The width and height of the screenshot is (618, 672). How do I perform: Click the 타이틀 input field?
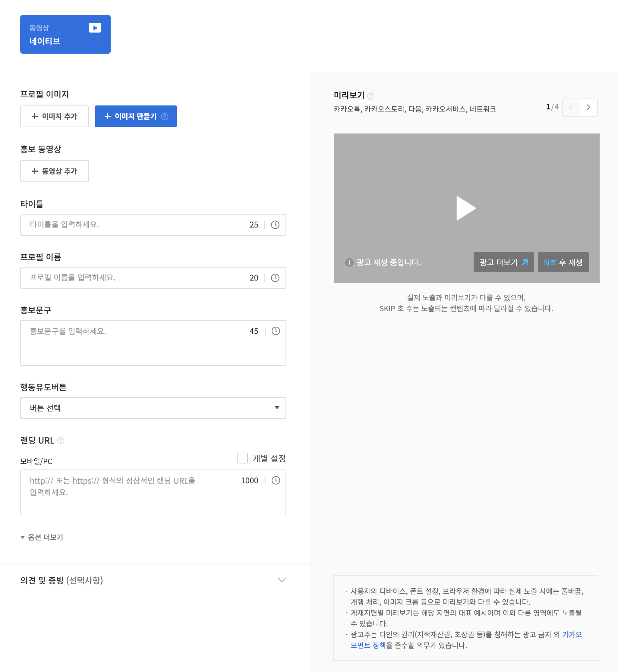click(134, 225)
